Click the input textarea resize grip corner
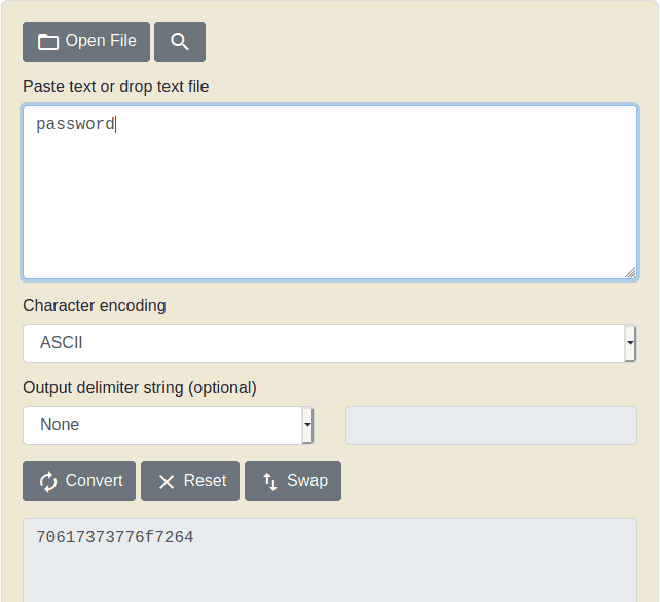Viewport: 660px width, 602px height. pos(630,272)
